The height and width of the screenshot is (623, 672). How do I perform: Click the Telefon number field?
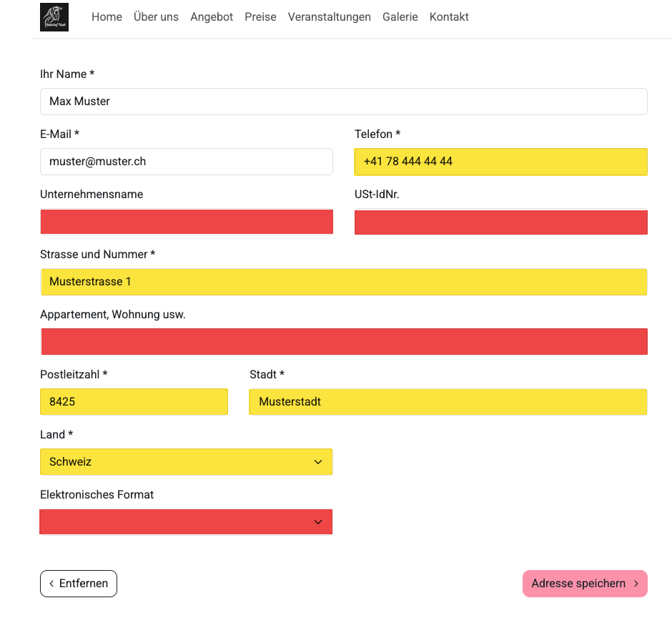[x=500, y=162]
